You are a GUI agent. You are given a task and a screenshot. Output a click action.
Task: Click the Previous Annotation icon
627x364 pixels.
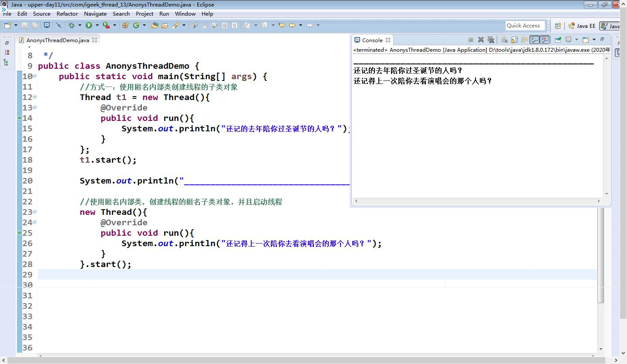265,25
